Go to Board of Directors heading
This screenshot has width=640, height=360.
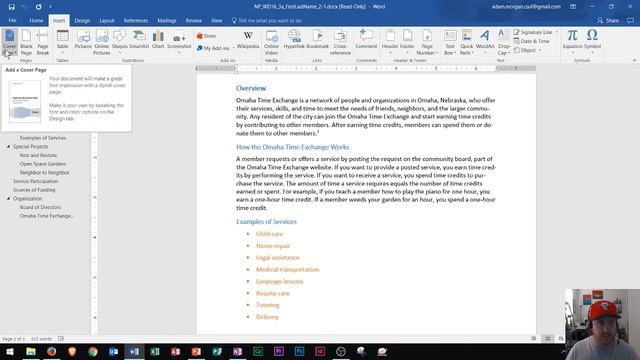click(40, 207)
